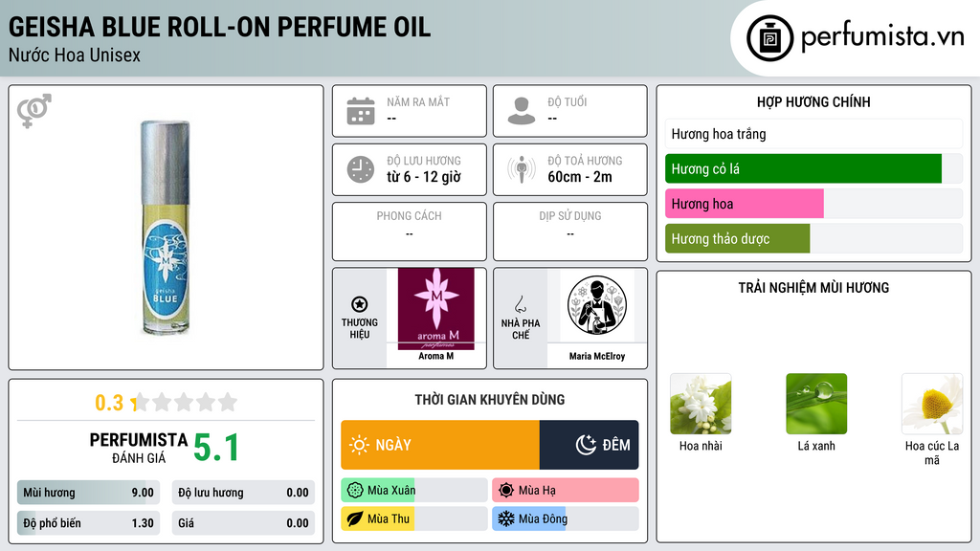Click the Độ lưu hương 0.00 score bar
The image size is (980, 551).
(x=243, y=493)
